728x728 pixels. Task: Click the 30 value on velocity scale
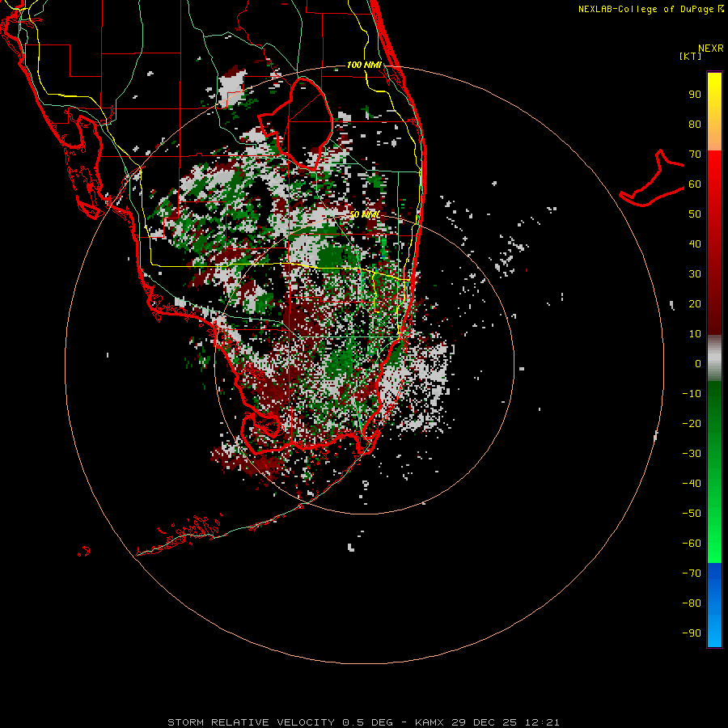[695, 274]
